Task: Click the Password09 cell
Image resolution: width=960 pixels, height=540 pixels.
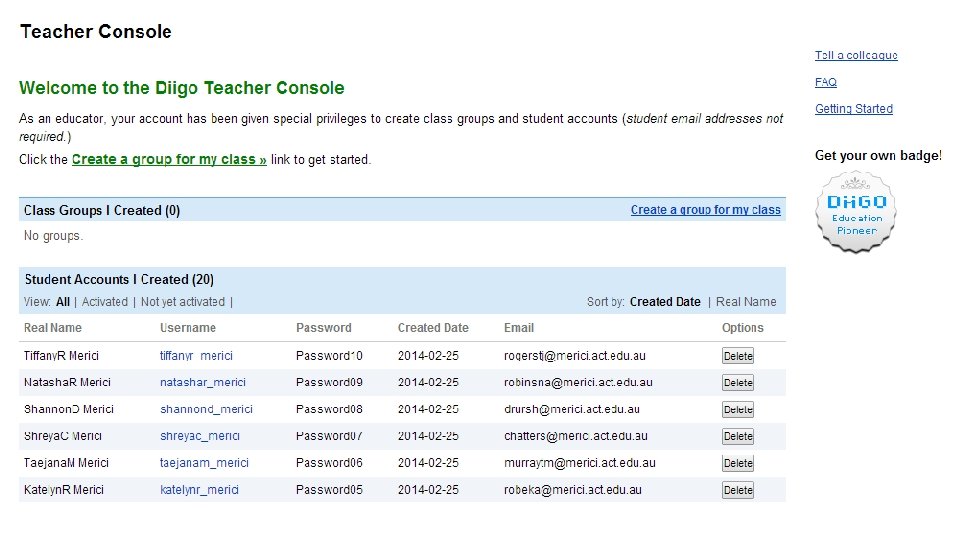Action: coord(329,383)
